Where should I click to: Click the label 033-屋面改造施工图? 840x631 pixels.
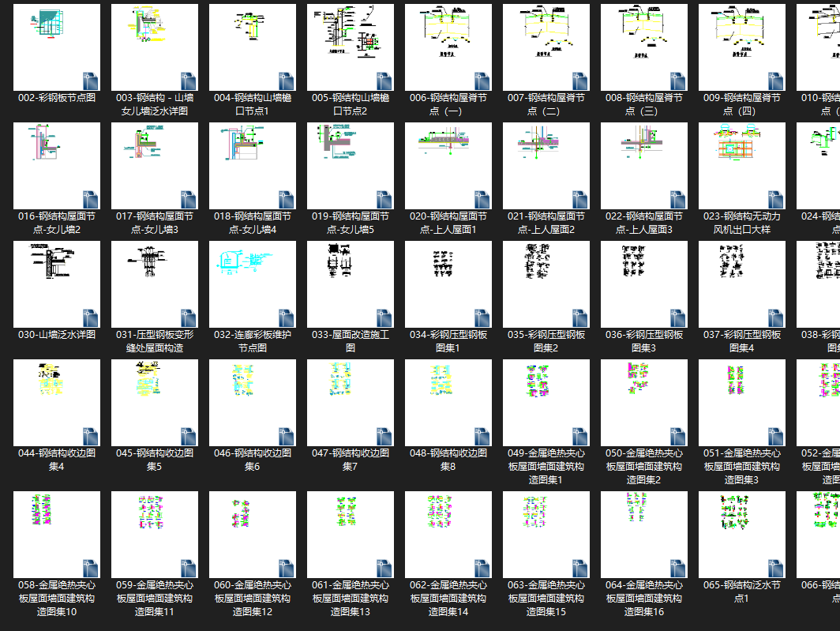[351, 341]
